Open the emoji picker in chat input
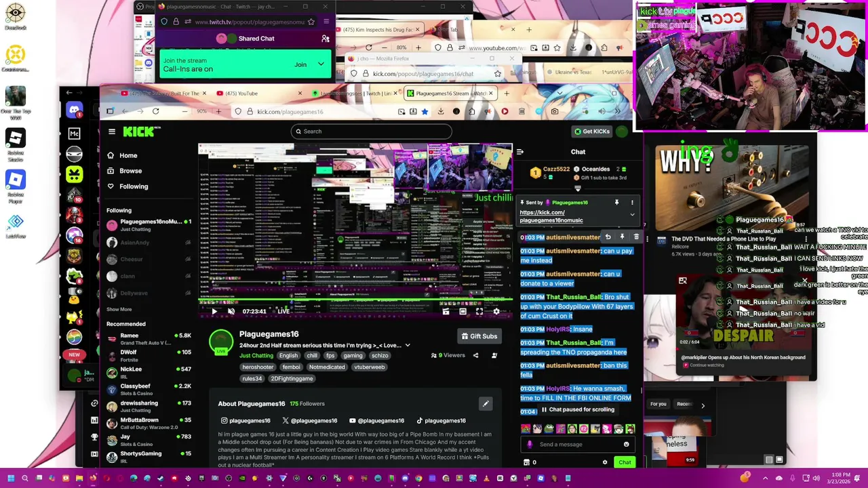Image resolution: width=868 pixels, height=488 pixels. (626, 445)
